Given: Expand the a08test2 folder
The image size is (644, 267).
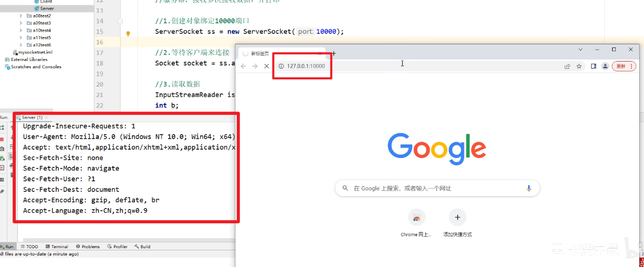Looking at the screenshot, I should pos(21,16).
